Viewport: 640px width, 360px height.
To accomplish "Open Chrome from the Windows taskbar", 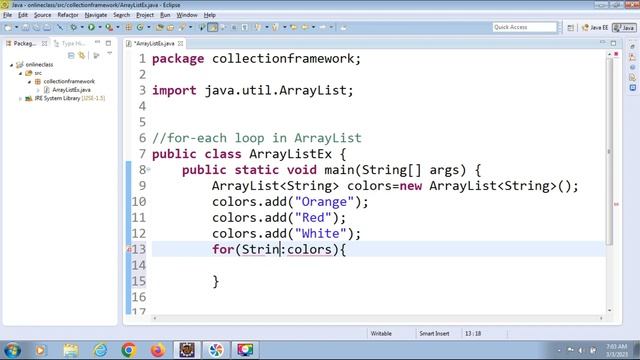I will [129, 350].
